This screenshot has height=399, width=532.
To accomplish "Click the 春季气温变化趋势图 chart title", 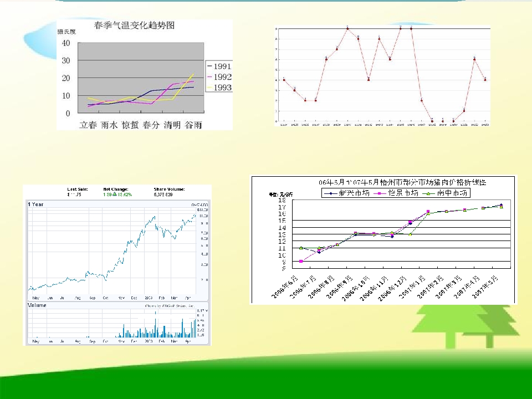I will pos(135,25).
